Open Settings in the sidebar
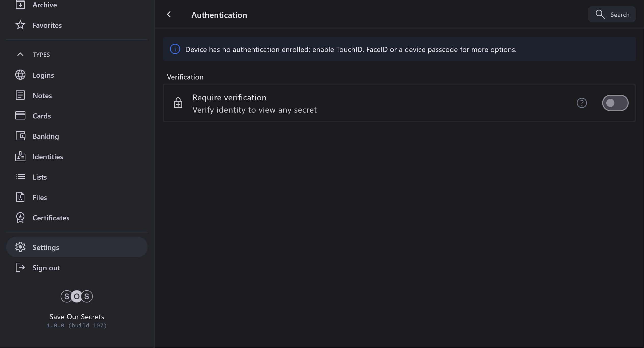This screenshot has width=644, height=348. (46, 247)
